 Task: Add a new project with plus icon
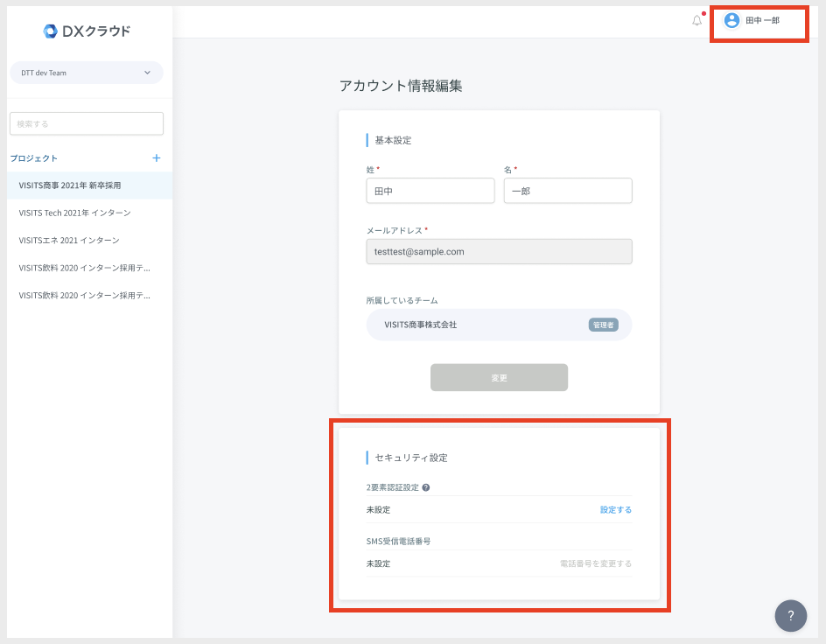tap(157, 158)
